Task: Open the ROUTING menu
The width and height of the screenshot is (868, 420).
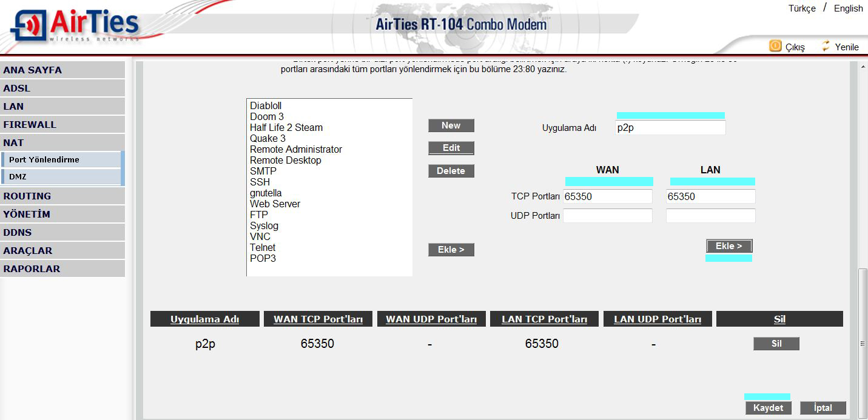Action: [x=62, y=196]
